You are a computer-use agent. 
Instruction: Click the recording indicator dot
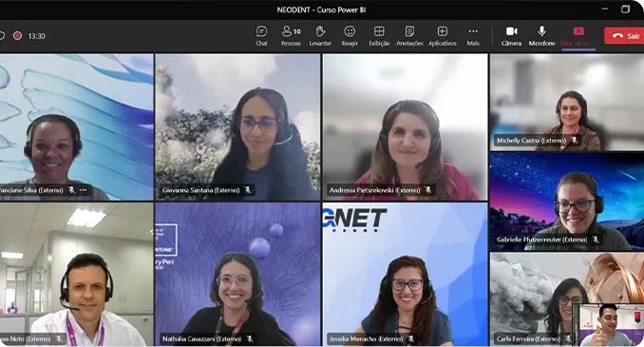pos(17,36)
